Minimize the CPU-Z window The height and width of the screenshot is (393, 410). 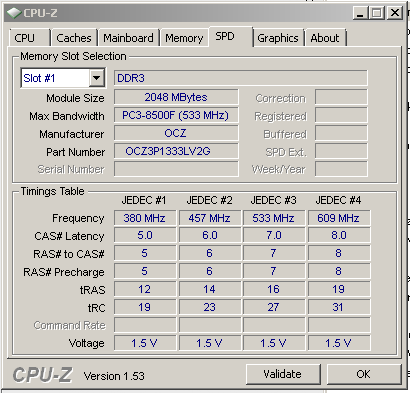360,13
